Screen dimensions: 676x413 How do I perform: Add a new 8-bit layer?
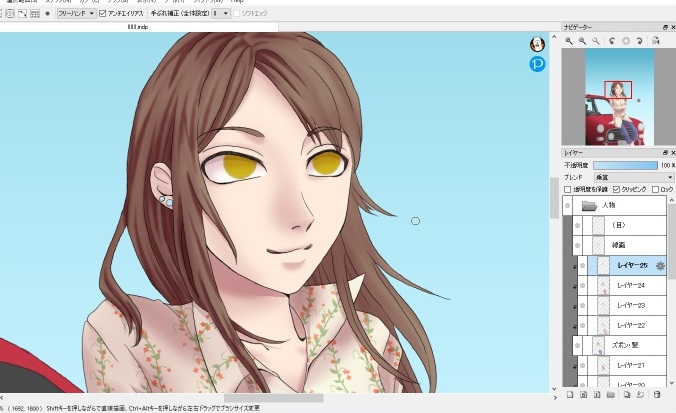tap(583, 394)
